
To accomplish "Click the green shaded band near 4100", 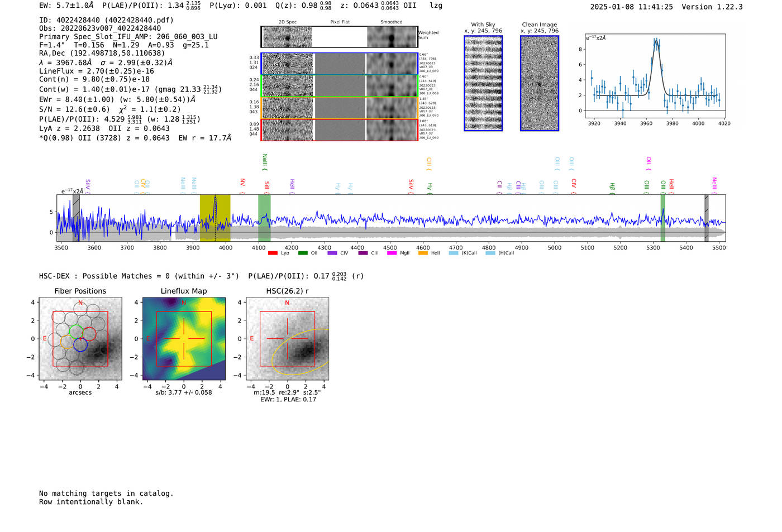I will (264, 218).
